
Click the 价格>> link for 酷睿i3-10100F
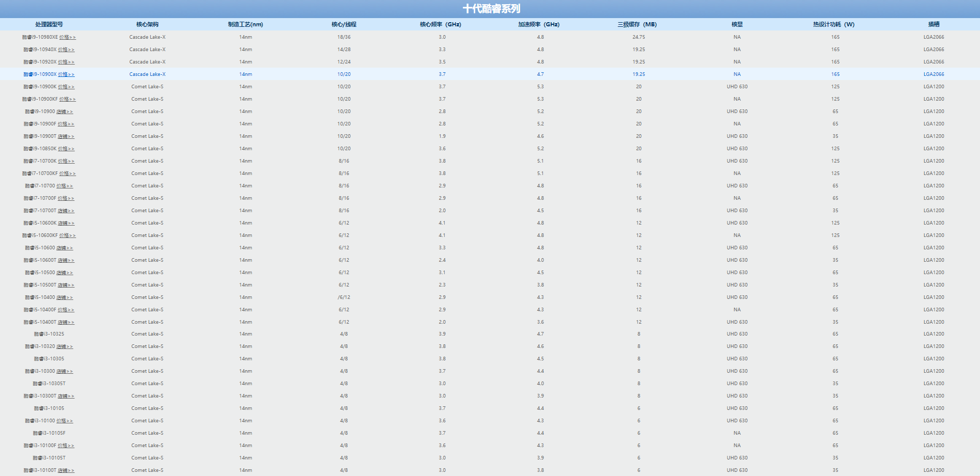click(x=66, y=446)
